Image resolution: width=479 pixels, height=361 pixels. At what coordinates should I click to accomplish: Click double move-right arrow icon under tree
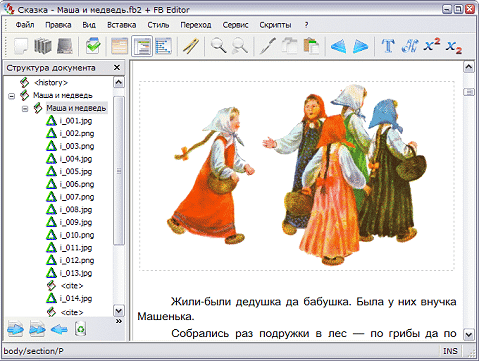point(37,329)
